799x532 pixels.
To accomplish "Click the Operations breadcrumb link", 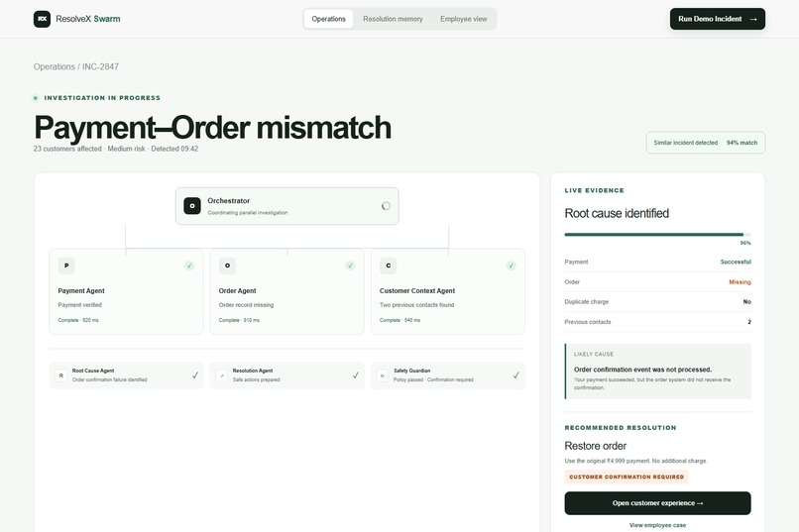I will (54, 66).
